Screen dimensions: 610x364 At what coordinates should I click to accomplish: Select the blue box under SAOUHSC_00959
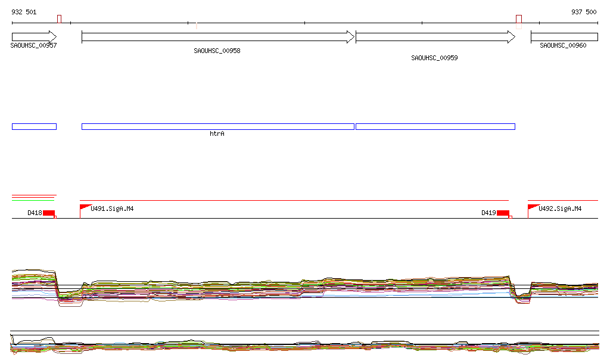click(435, 126)
